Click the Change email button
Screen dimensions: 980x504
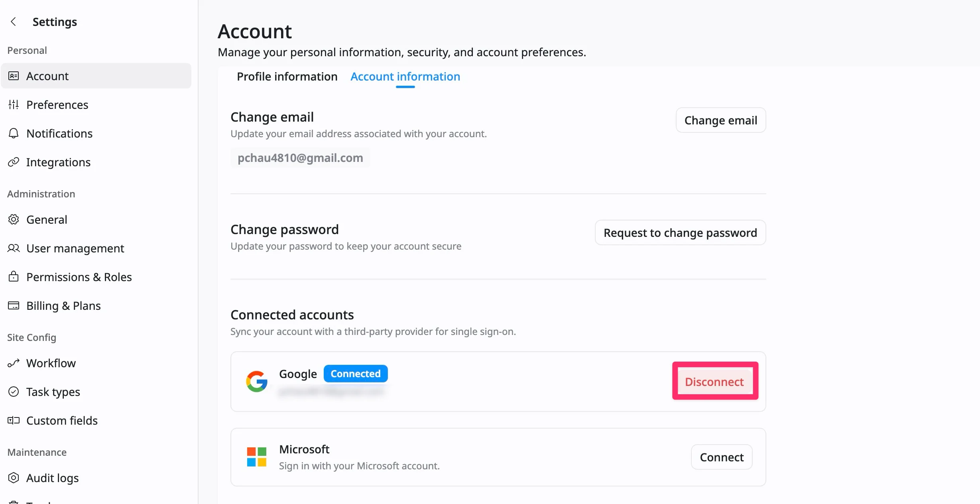coord(720,120)
